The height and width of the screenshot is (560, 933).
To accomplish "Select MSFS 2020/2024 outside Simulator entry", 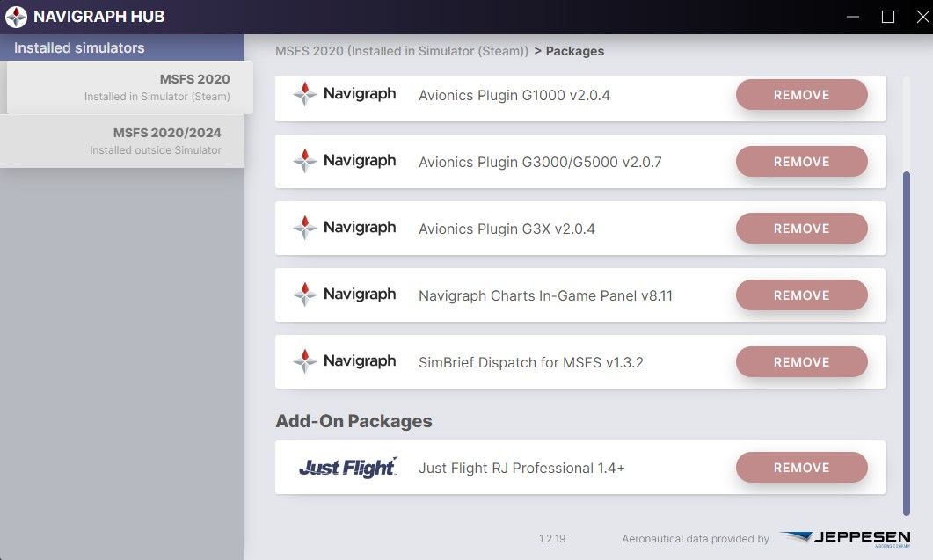I will click(123, 141).
